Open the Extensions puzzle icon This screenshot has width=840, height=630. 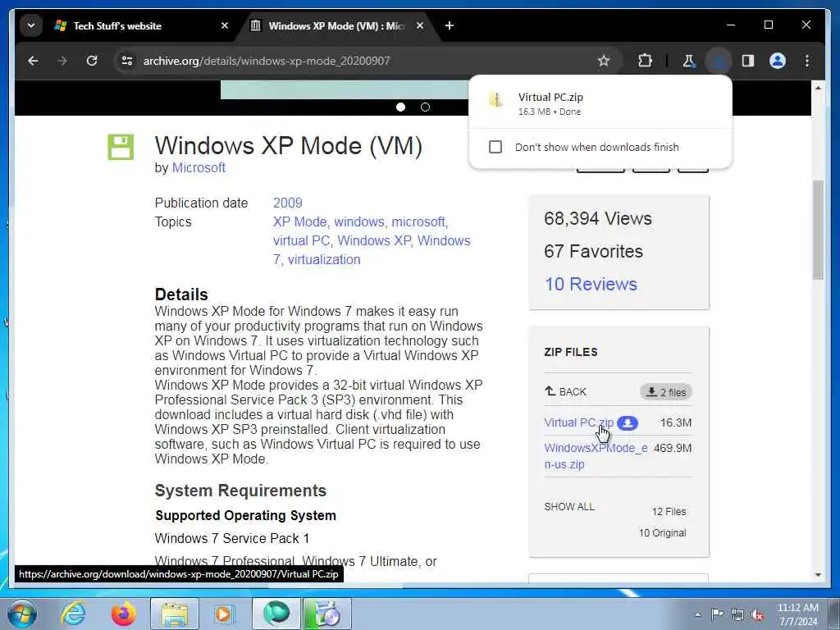645,61
